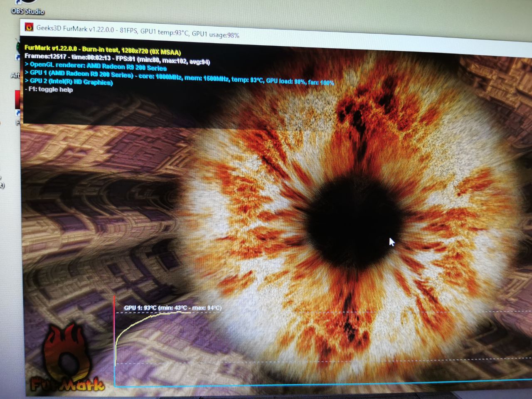
Task: Click the 'Frames:12517' statistics line
Action: (x=117, y=59)
